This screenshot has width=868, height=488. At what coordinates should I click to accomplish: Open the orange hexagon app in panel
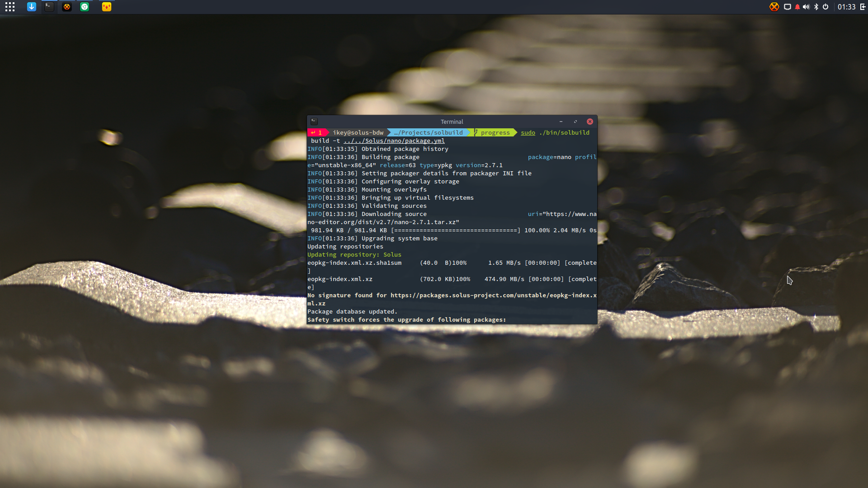click(x=67, y=7)
